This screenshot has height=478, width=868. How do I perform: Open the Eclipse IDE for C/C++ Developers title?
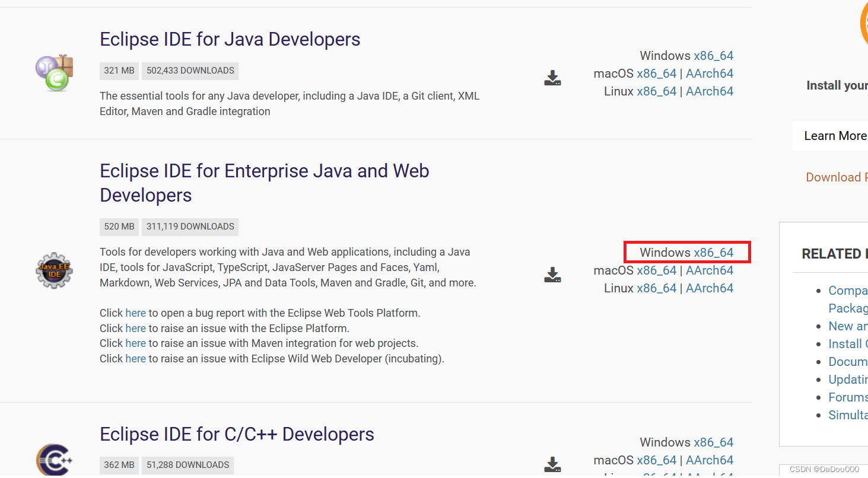pyautogui.click(x=237, y=434)
